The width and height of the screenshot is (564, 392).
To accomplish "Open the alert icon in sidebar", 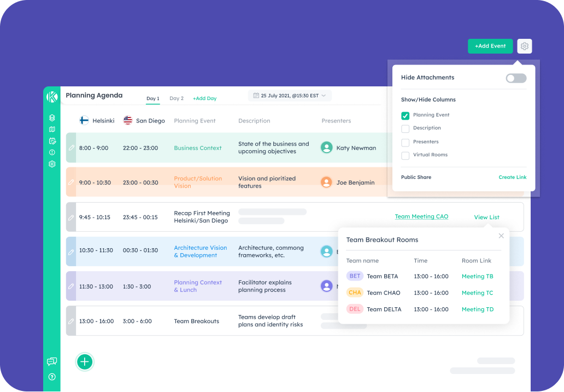I will tap(52, 153).
